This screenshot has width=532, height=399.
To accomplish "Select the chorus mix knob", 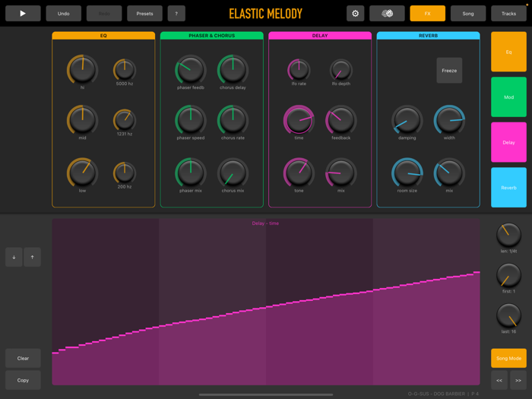I will click(233, 173).
